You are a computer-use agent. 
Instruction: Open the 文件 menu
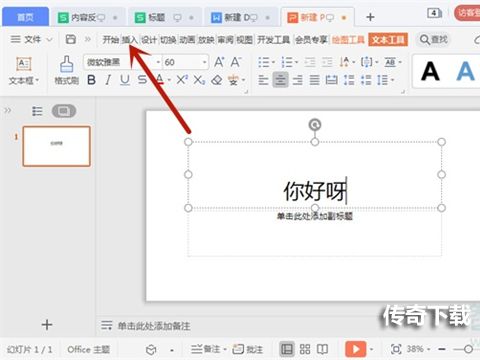[31, 39]
